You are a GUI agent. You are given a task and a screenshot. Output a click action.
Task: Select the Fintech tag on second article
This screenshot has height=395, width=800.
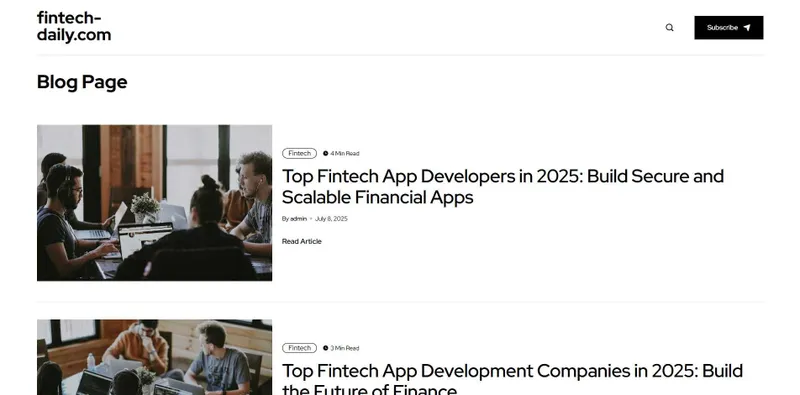299,348
